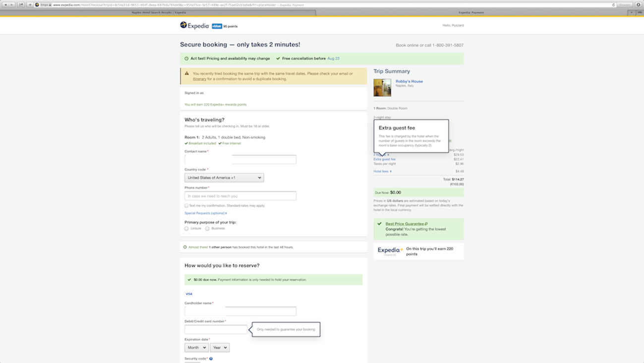Image resolution: width=644 pixels, height=363 pixels.
Task: Show all tabs button in tab bar
Action: click(x=639, y=12)
